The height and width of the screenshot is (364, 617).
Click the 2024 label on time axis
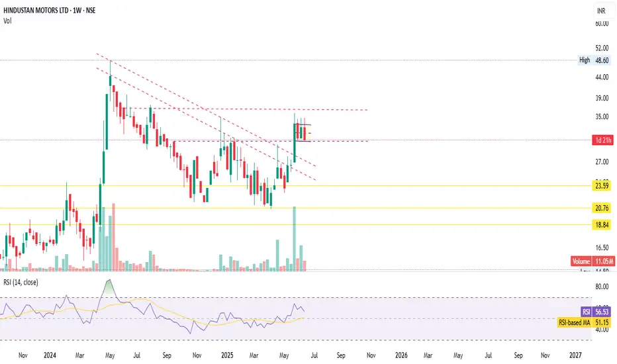[x=50, y=355]
